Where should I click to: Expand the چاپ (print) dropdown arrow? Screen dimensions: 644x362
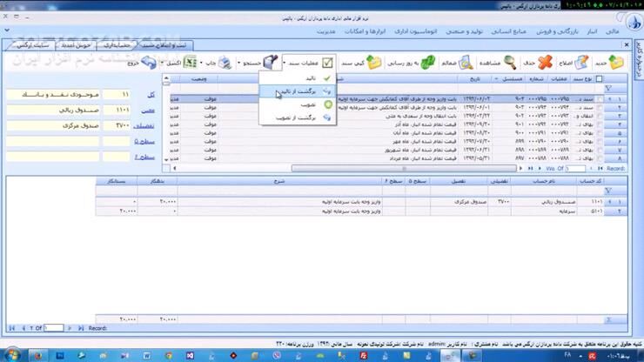click(202, 63)
